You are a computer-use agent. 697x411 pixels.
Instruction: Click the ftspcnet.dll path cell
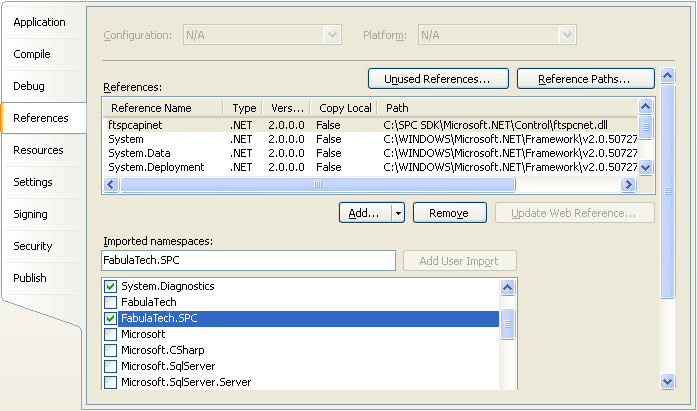(495, 125)
